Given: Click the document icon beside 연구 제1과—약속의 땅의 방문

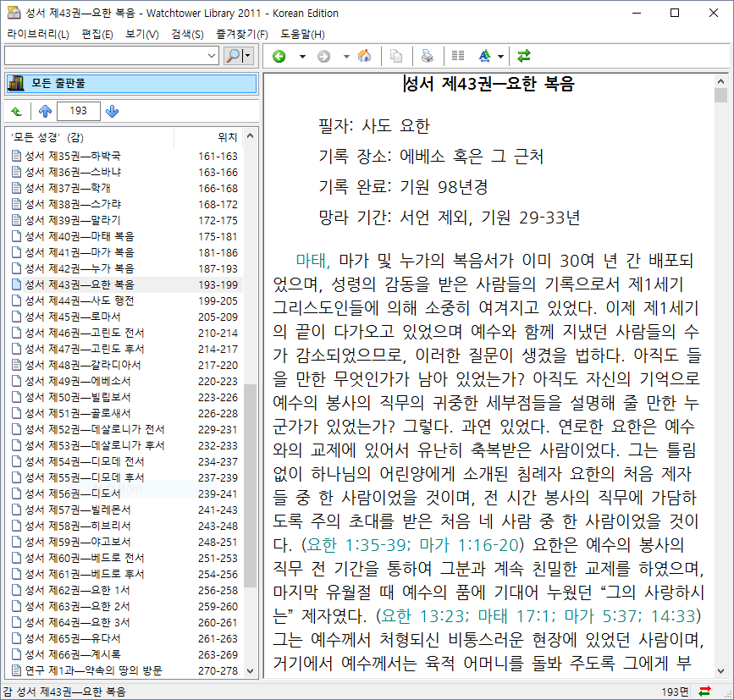Looking at the screenshot, I should click(x=16, y=670).
